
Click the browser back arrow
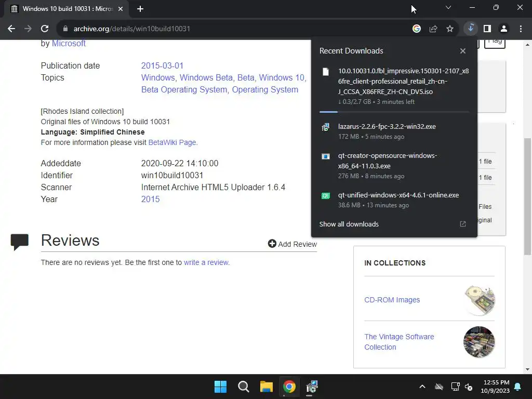[11, 29]
